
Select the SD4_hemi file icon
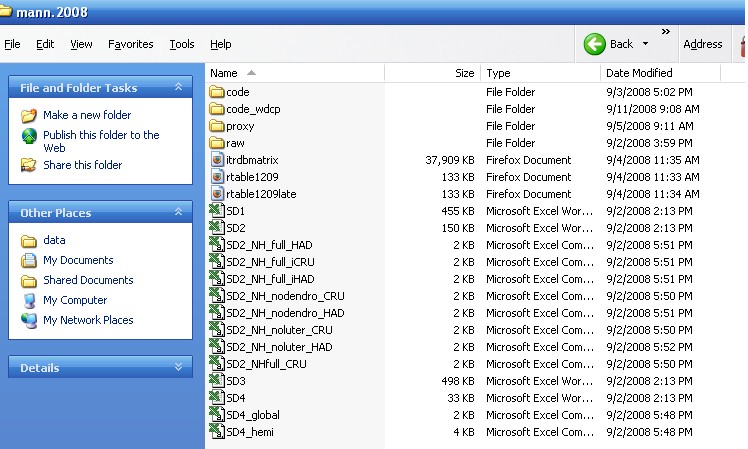point(217,432)
